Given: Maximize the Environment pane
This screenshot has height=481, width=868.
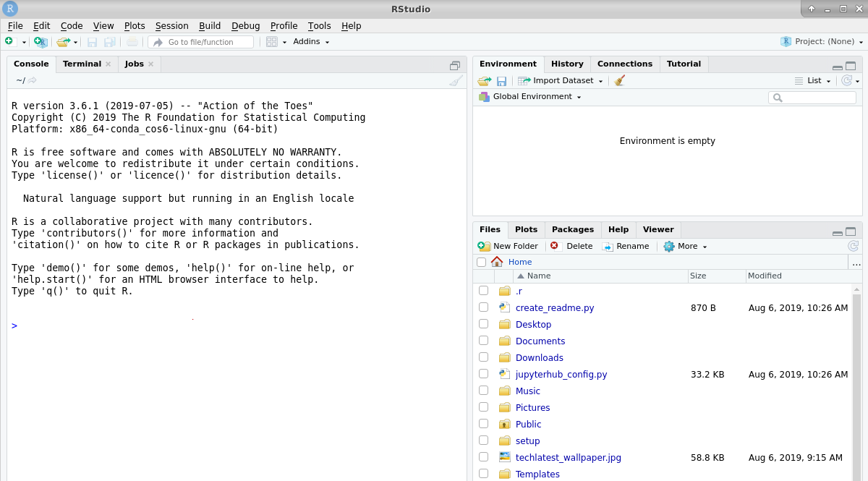Looking at the screenshot, I should point(851,65).
